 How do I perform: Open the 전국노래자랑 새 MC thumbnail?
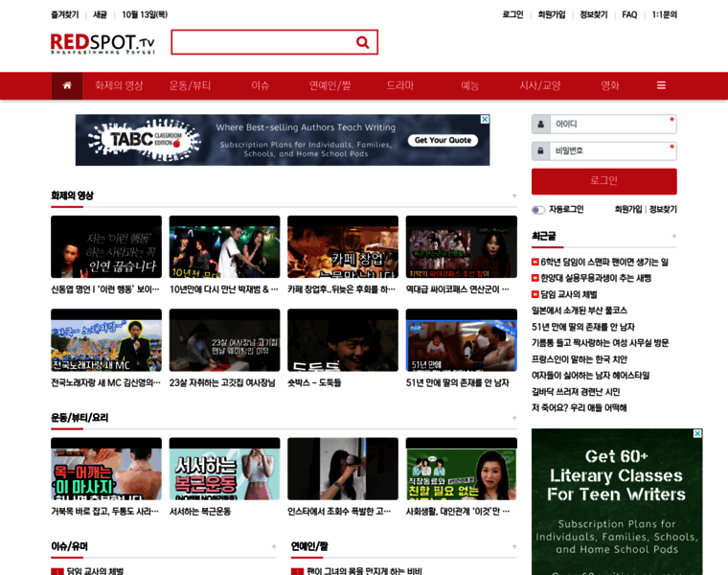pyautogui.click(x=106, y=340)
